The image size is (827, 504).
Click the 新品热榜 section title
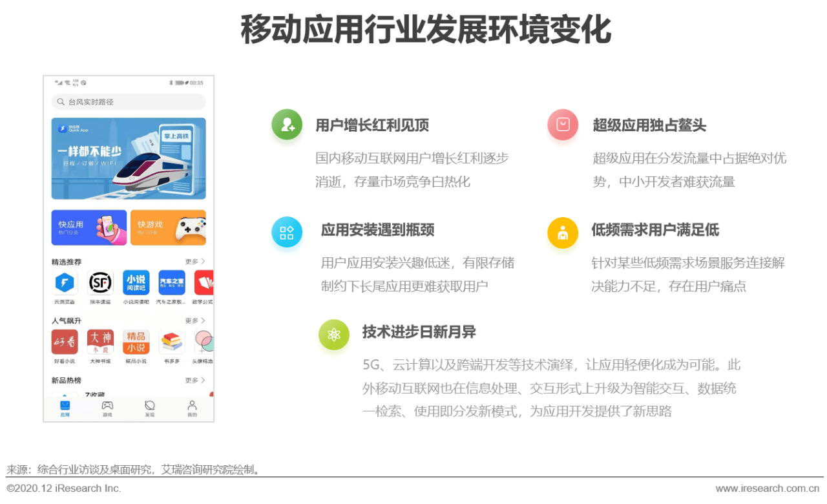click(x=67, y=380)
